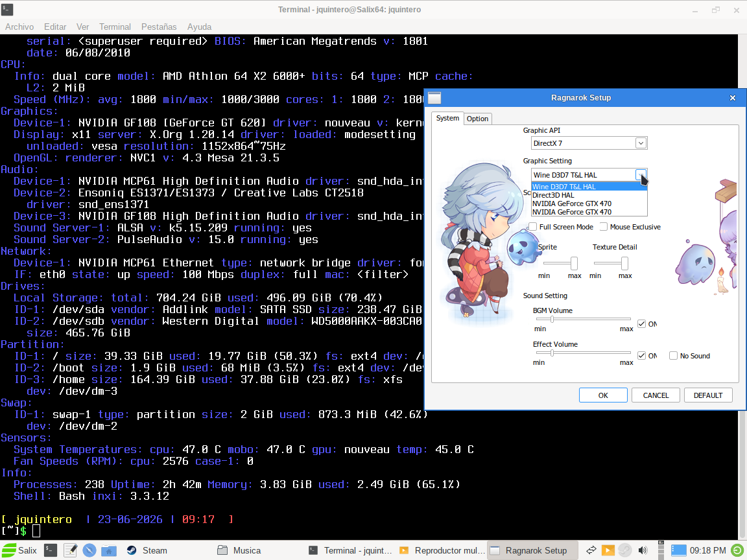
Task: Minimize the Terminal window
Action: tap(695, 10)
